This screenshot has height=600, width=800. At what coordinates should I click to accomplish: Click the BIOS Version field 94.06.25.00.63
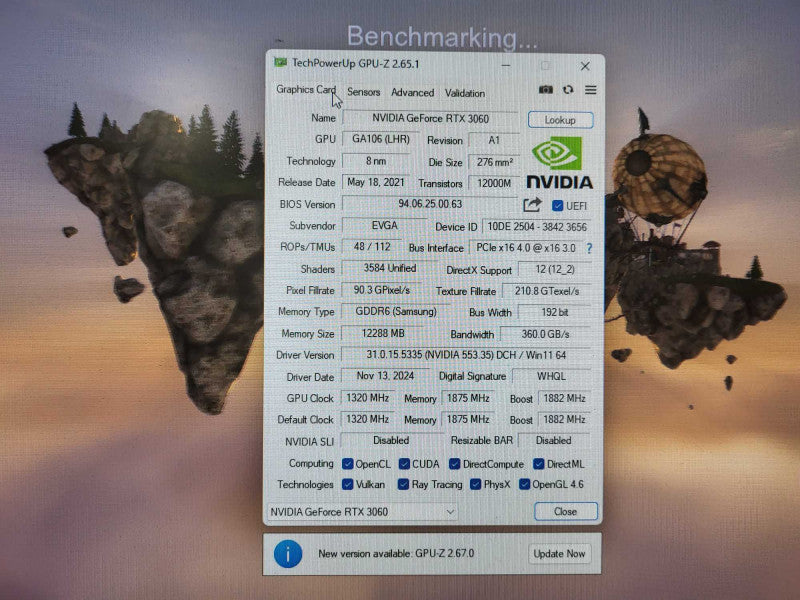[430, 204]
